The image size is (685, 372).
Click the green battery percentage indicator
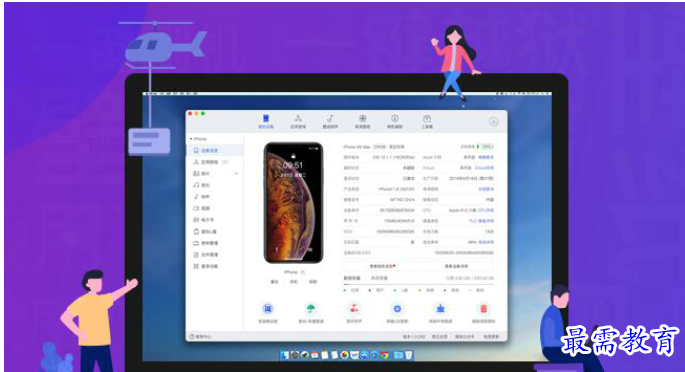487,147
